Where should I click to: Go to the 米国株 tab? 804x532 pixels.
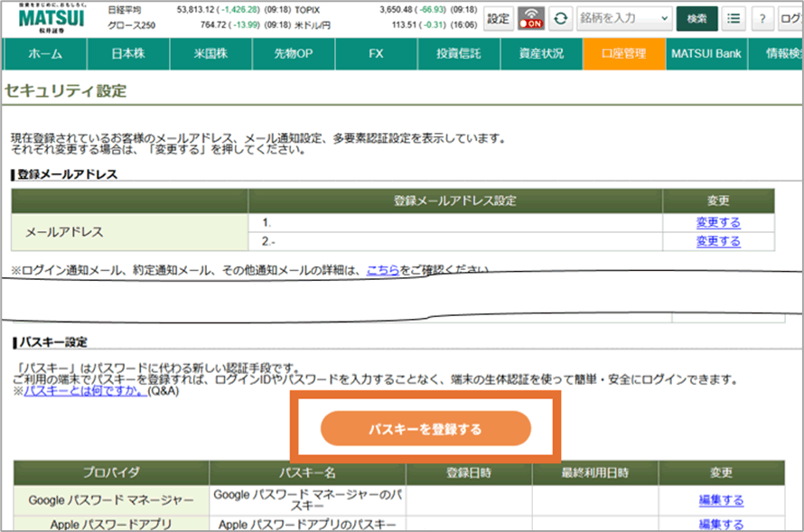coord(210,53)
